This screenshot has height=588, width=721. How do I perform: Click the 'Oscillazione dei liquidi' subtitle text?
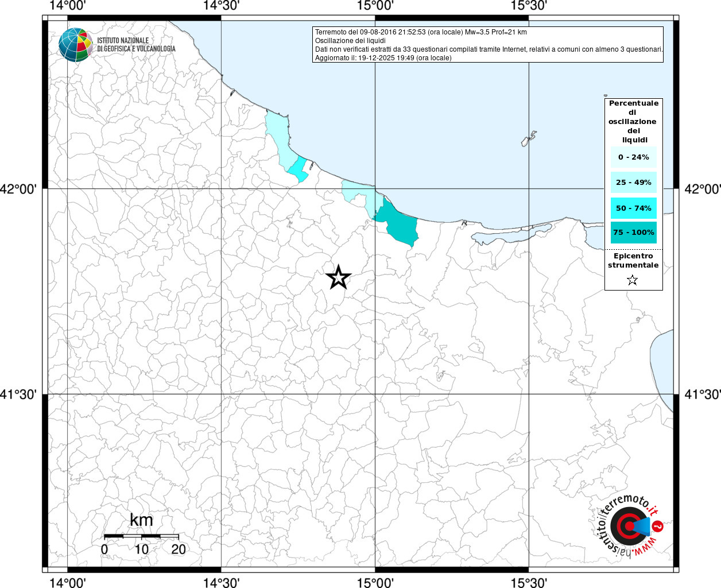(350, 41)
